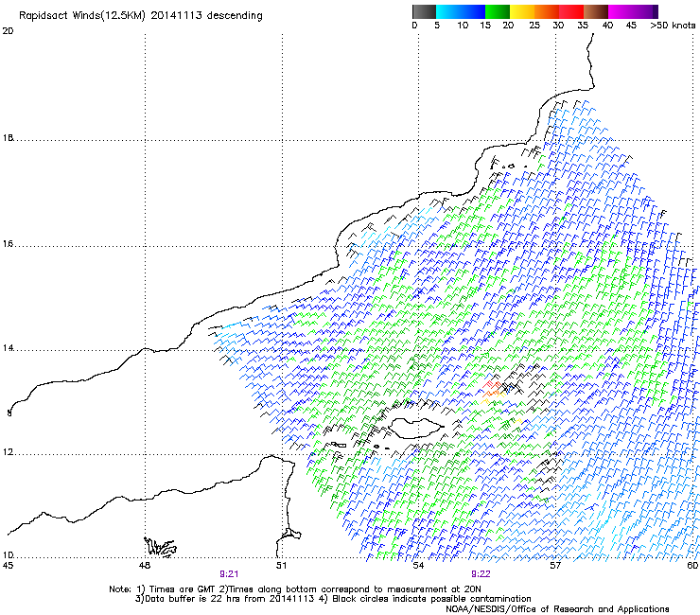Click the latitude axis label '20'
700x615 pixels.
coord(8,31)
